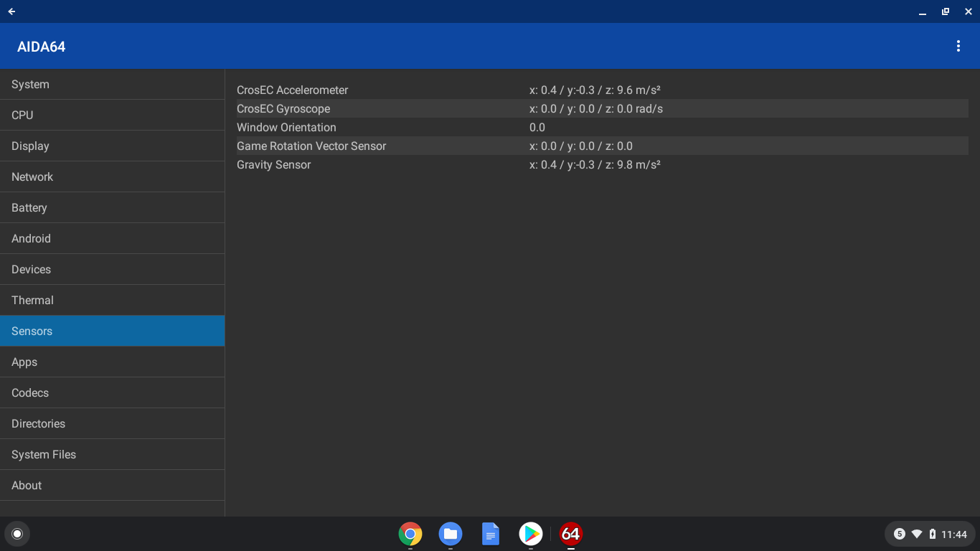This screenshot has height=551, width=980.
Task: Click the back arrow in title bar
Action: click(x=11, y=11)
